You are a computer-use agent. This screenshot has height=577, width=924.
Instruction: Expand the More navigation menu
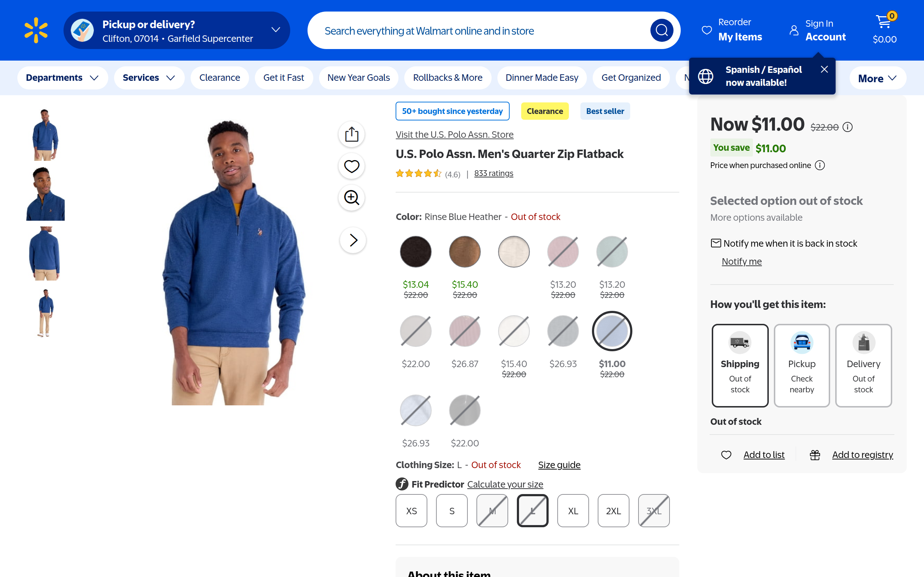(x=877, y=79)
